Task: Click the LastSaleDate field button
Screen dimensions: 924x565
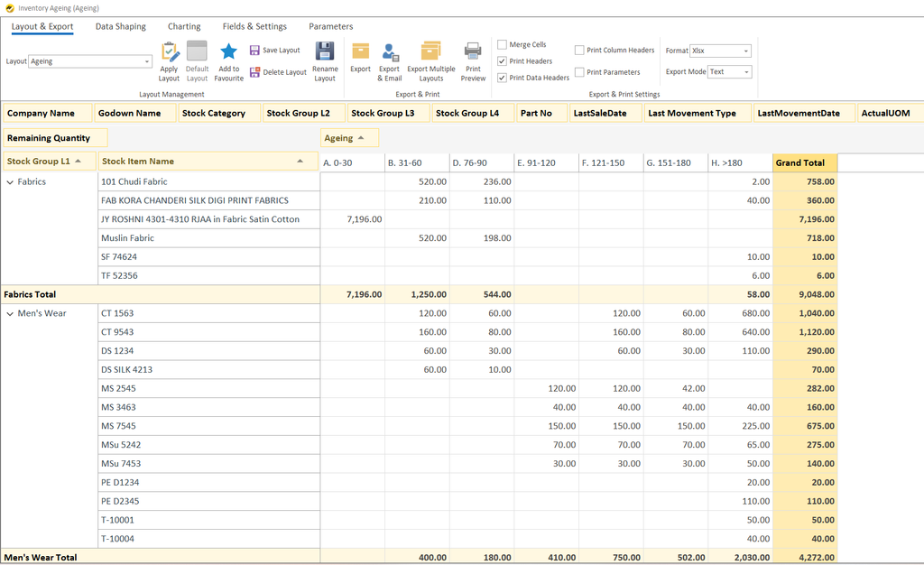Action: pyautogui.click(x=605, y=113)
